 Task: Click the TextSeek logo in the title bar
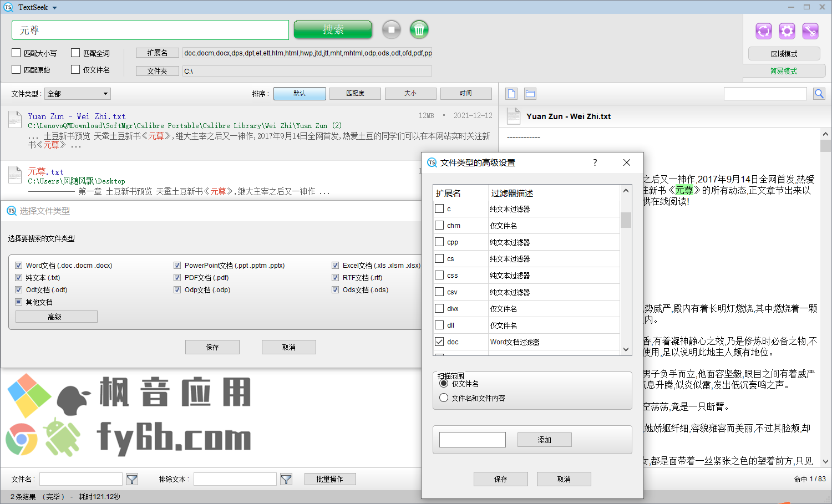coord(8,7)
